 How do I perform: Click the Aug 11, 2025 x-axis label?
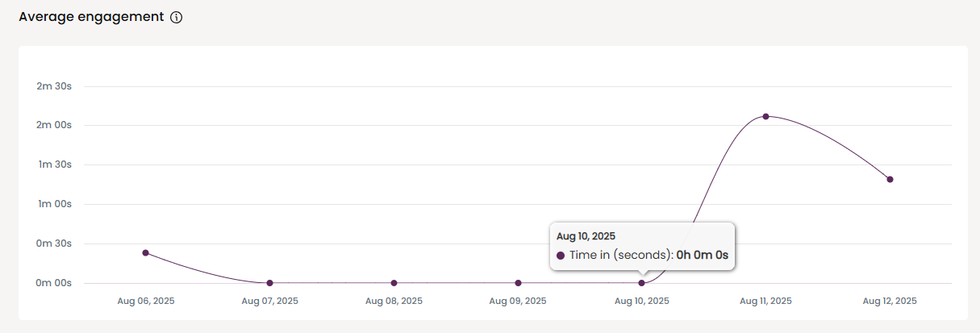point(765,302)
